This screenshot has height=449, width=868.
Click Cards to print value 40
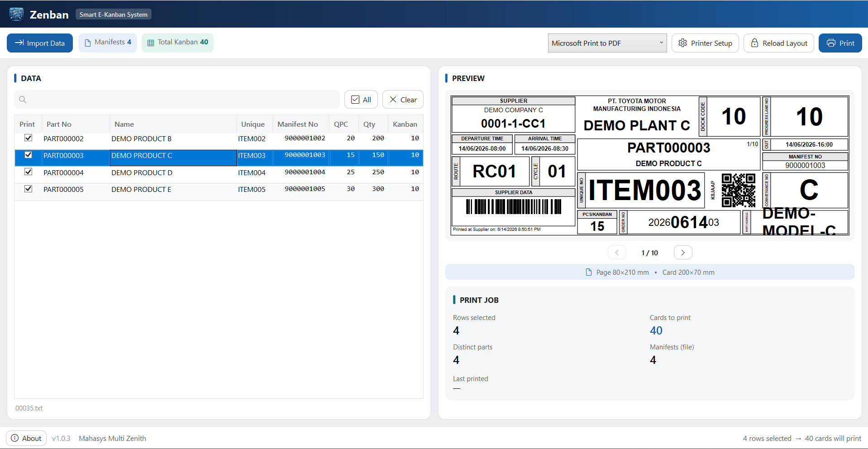click(656, 330)
